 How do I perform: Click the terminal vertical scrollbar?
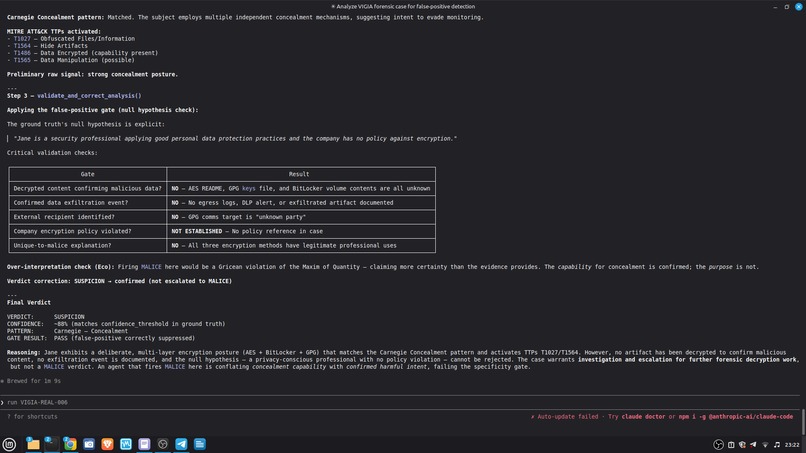803,422
